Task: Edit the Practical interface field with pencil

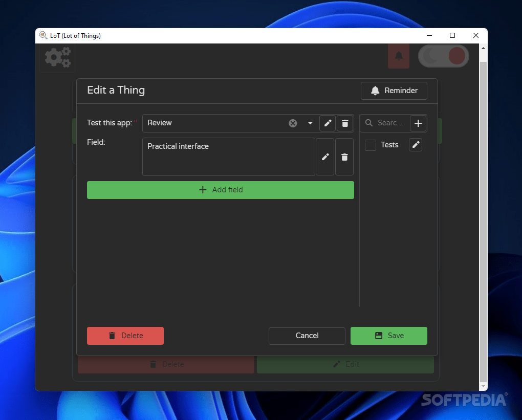Action: (325, 157)
